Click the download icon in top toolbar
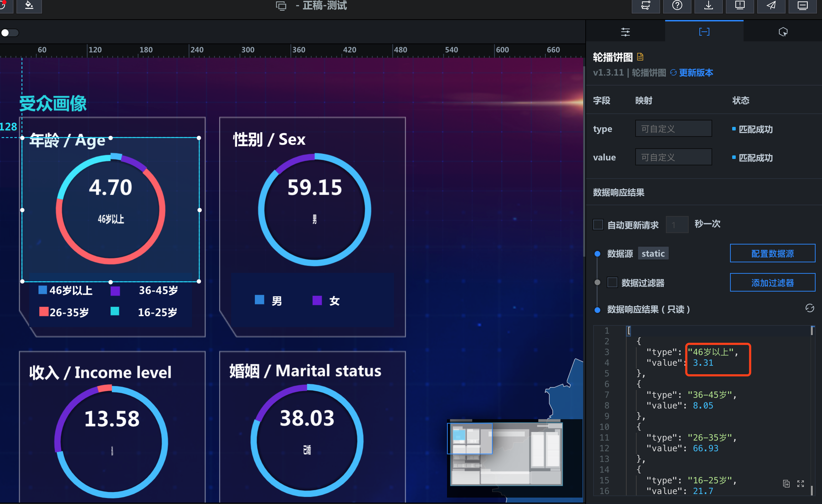Image resolution: width=822 pixels, height=504 pixels. pos(708,6)
